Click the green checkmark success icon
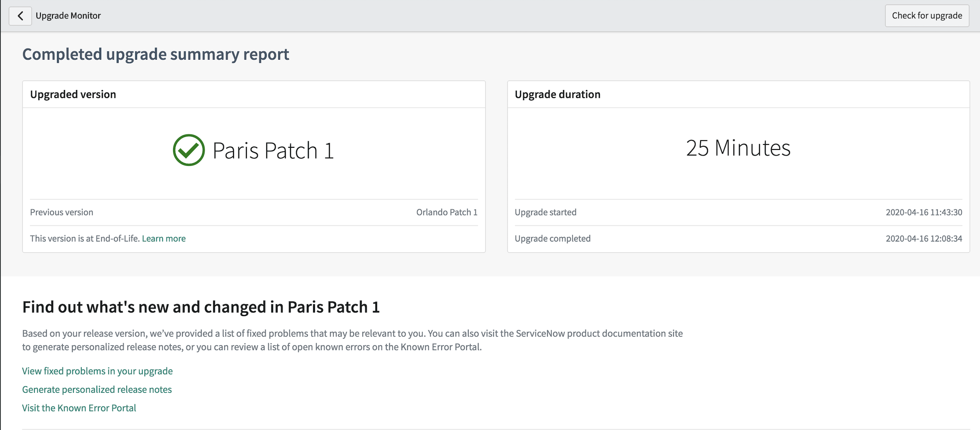Viewport: 980px width, 430px height. (x=189, y=150)
